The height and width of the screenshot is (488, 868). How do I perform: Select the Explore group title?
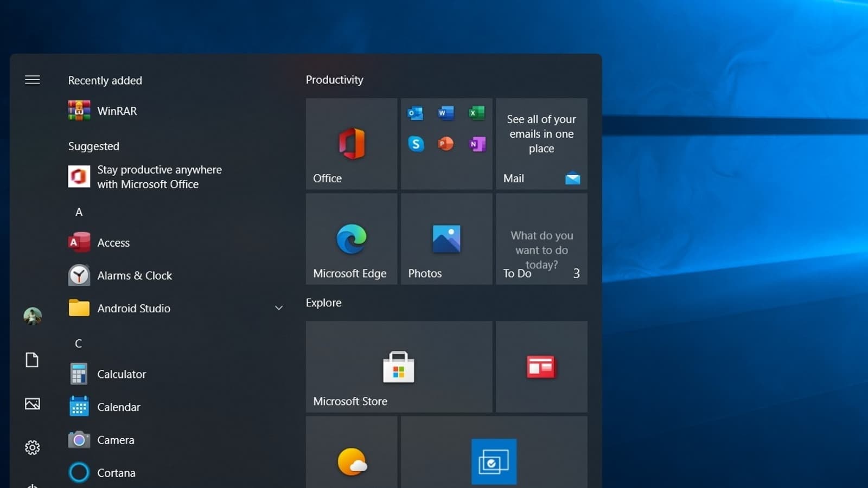pyautogui.click(x=323, y=303)
